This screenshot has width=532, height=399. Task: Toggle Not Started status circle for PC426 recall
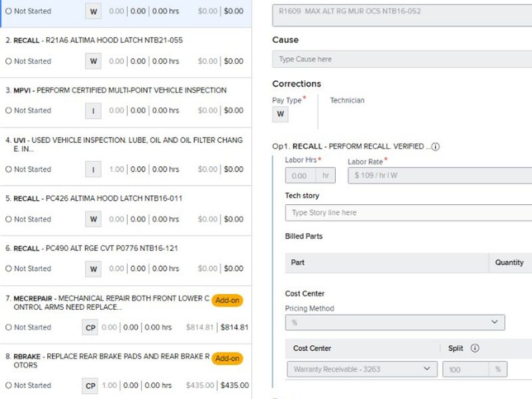pyautogui.click(x=9, y=219)
